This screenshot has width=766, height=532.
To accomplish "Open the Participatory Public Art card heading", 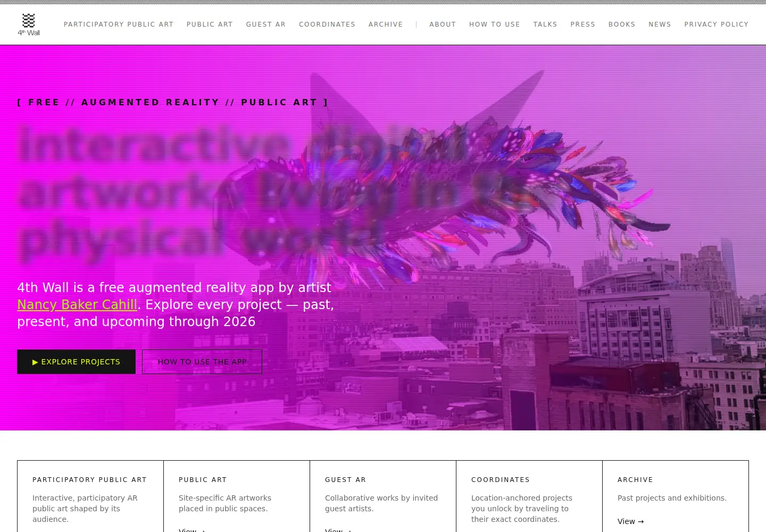I will click(x=90, y=480).
